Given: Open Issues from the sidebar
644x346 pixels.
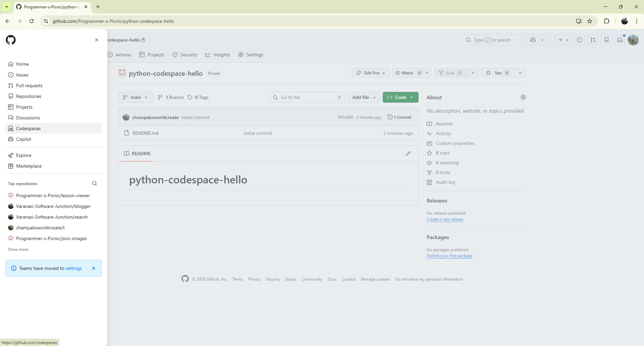Looking at the screenshot, I should click(x=54, y=75).
